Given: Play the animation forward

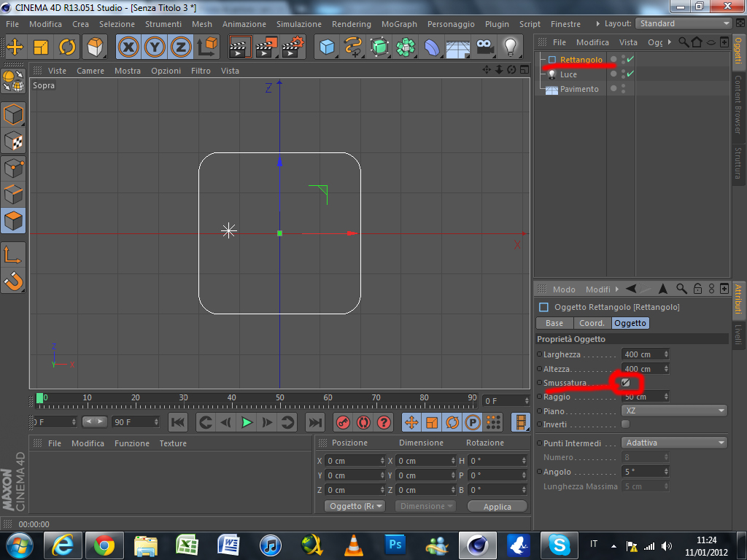Looking at the screenshot, I should tap(247, 422).
